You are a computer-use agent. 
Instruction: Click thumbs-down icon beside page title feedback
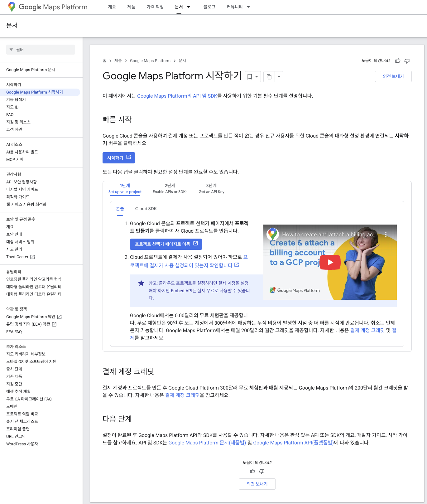(x=407, y=61)
